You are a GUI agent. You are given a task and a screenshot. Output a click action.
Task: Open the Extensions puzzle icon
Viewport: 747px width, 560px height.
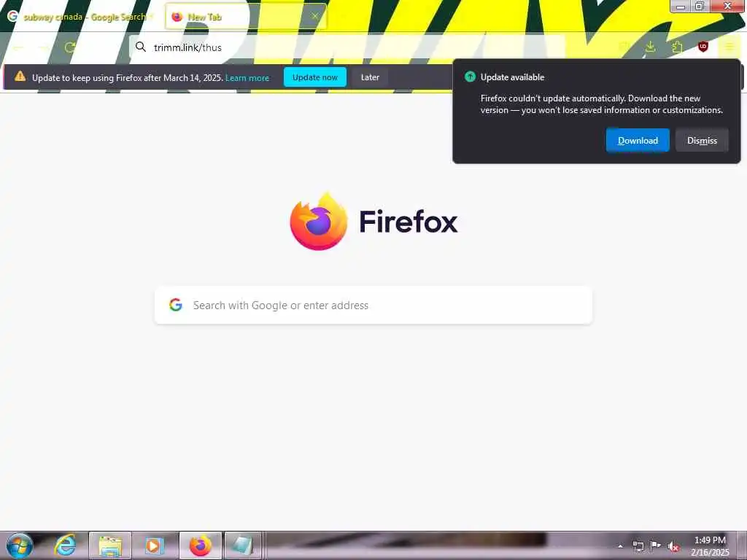click(677, 47)
